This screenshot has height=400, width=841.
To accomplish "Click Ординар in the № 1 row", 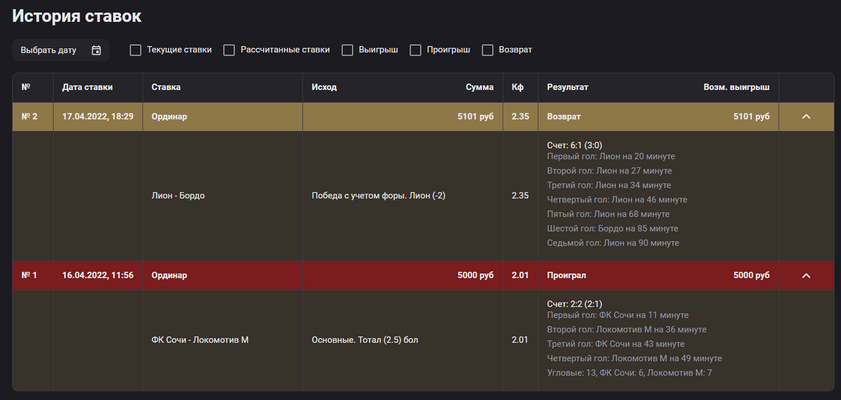I will click(169, 275).
